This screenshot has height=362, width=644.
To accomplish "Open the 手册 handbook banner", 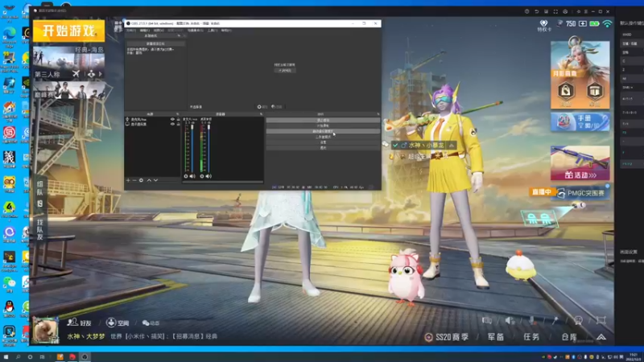I will [x=580, y=122].
